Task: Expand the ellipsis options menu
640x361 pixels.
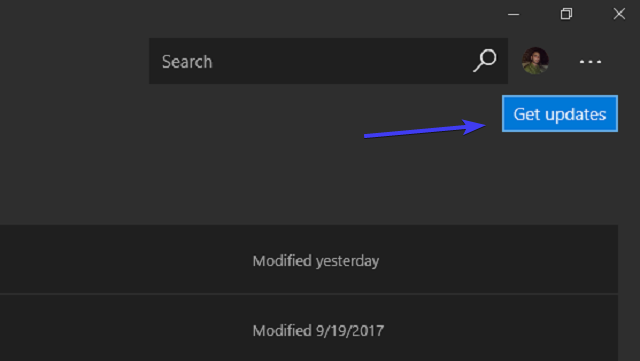Action: click(590, 62)
